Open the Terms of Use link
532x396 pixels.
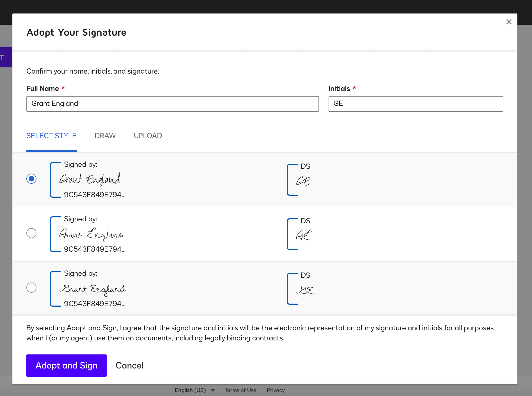240,390
